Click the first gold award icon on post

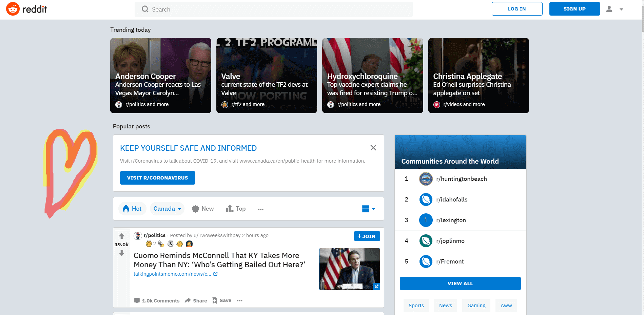149,244
